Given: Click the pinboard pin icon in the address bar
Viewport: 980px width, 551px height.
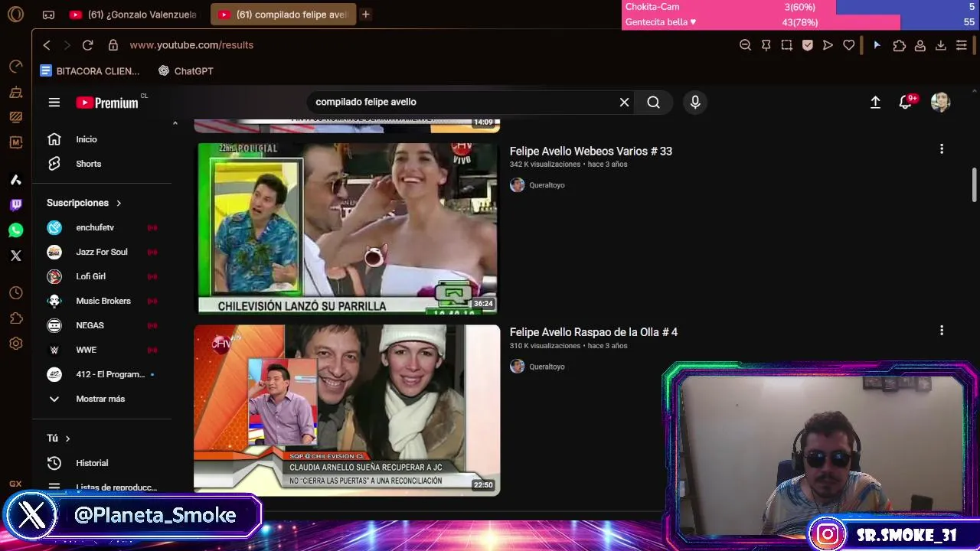Looking at the screenshot, I should click(766, 45).
